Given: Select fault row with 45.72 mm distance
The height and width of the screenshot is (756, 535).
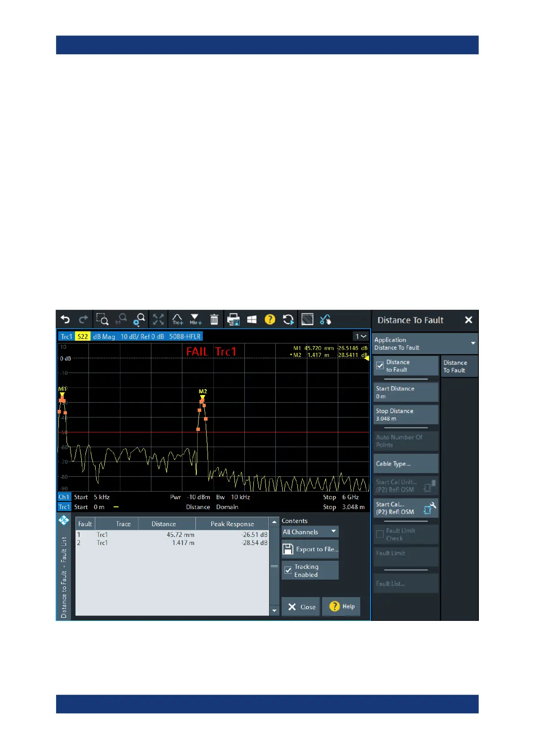Looking at the screenshot, I should [x=172, y=535].
